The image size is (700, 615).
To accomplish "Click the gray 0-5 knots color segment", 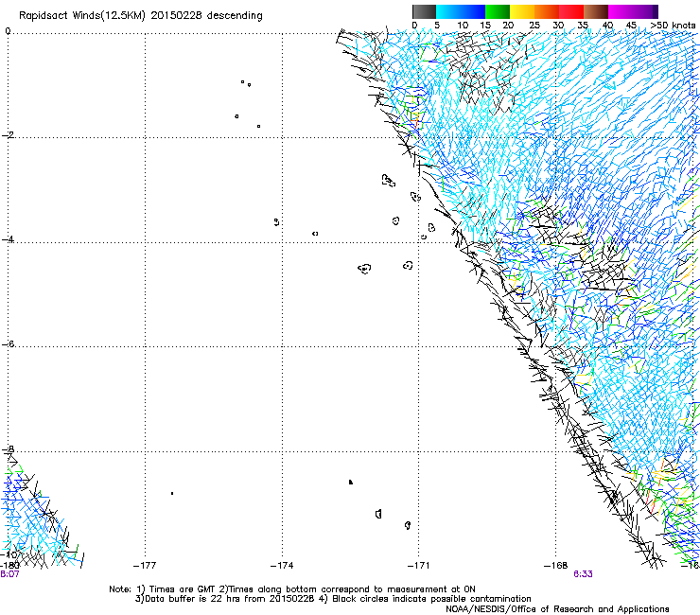I will [x=424, y=11].
